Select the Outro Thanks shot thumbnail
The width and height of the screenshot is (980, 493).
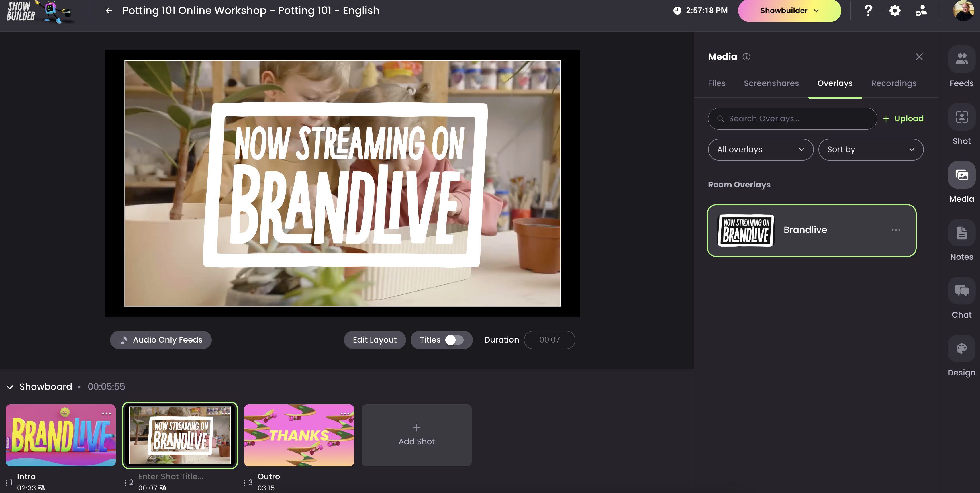pos(299,435)
